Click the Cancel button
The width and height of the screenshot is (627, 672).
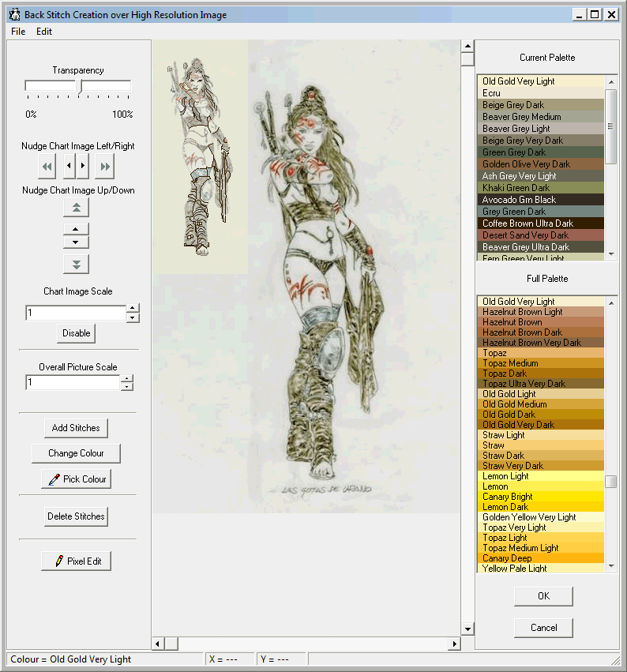[543, 628]
